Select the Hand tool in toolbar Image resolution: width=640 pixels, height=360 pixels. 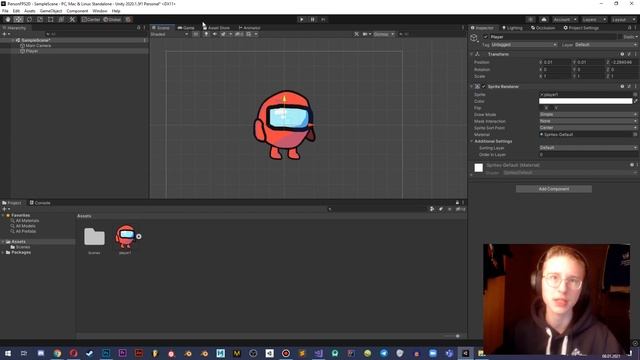pyautogui.click(x=8, y=20)
